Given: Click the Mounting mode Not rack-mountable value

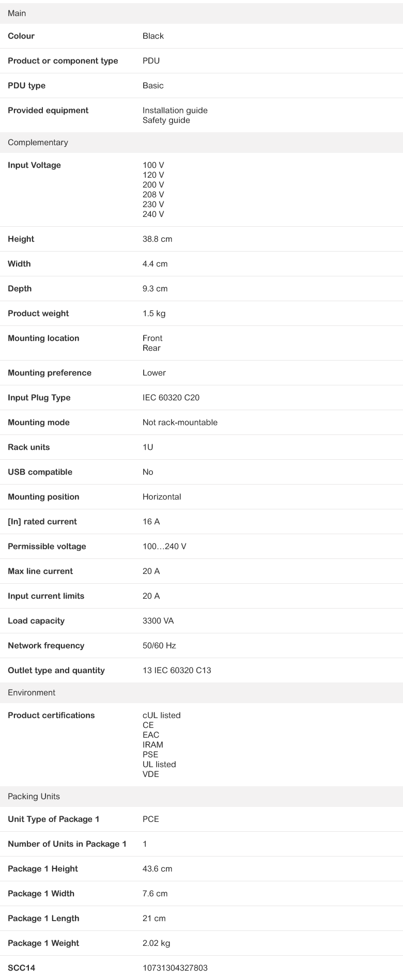Looking at the screenshot, I should click(180, 423).
